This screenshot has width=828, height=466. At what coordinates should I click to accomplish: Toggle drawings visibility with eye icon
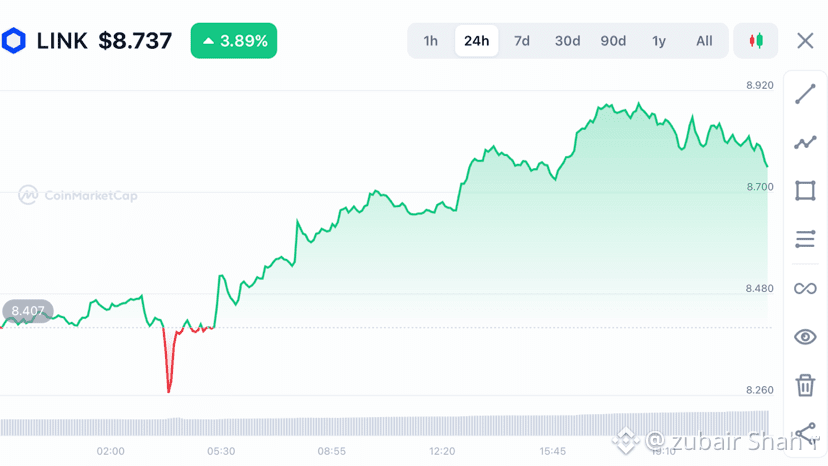point(805,337)
